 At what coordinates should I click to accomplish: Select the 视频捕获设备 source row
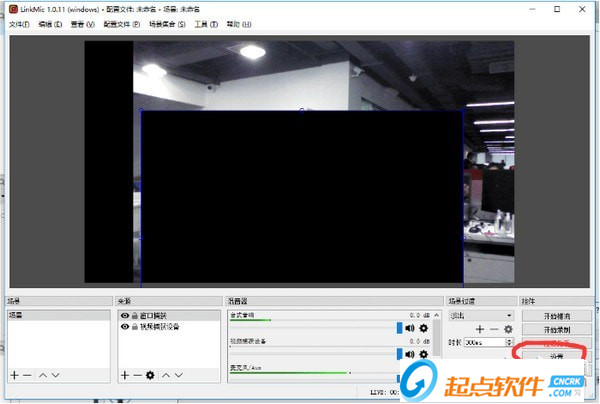(x=169, y=327)
